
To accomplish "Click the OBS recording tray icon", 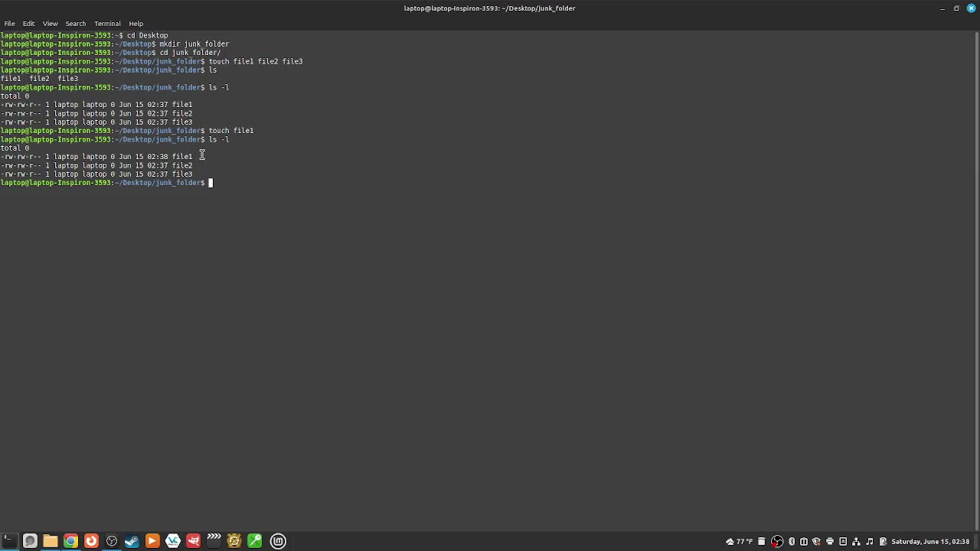I will 777,542.
